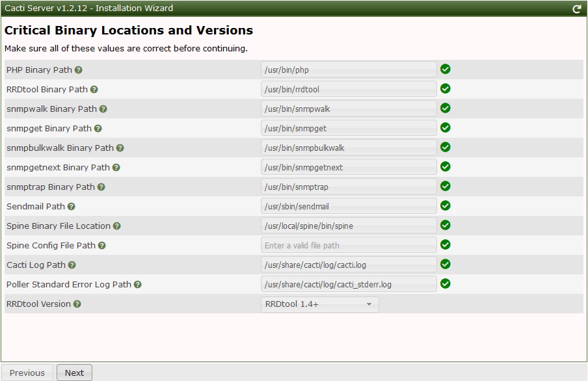Click 'Critical Binary Locations and Versions' heading

coord(129,31)
